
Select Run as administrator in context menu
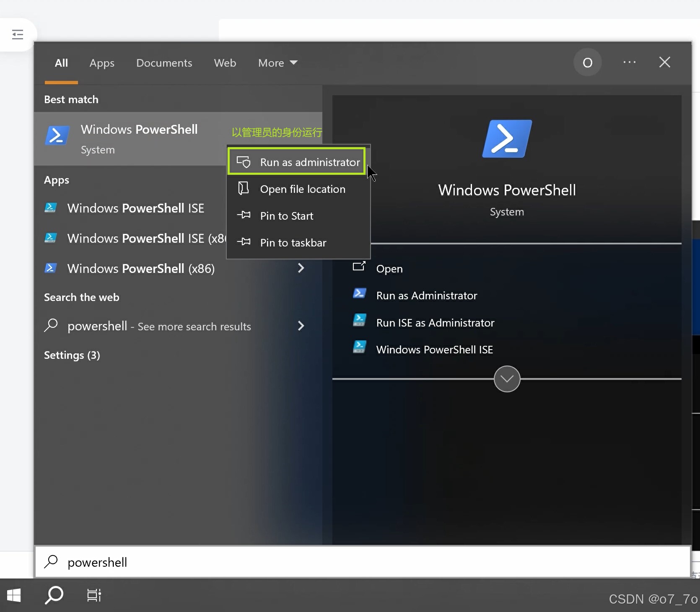[298, 162]
